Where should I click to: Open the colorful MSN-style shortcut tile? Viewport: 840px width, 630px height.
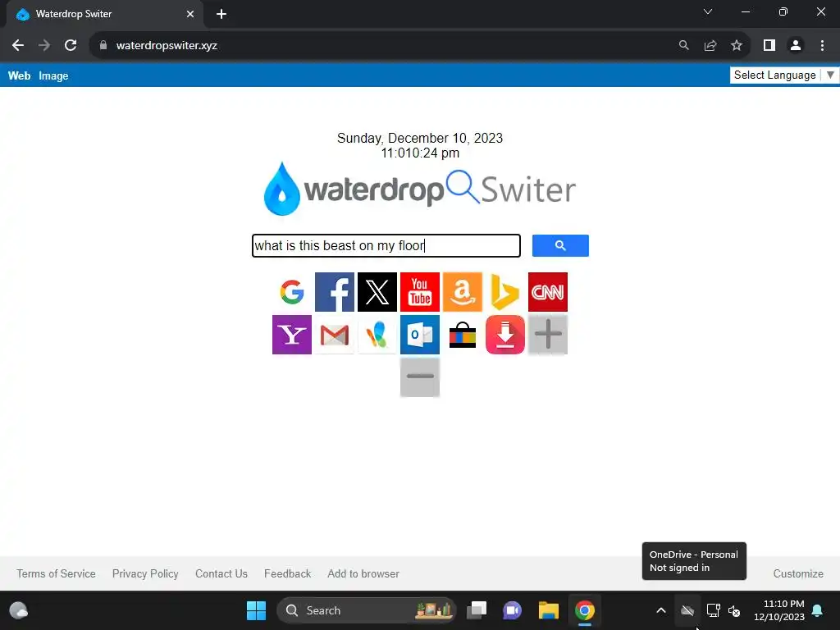point(377,335)
